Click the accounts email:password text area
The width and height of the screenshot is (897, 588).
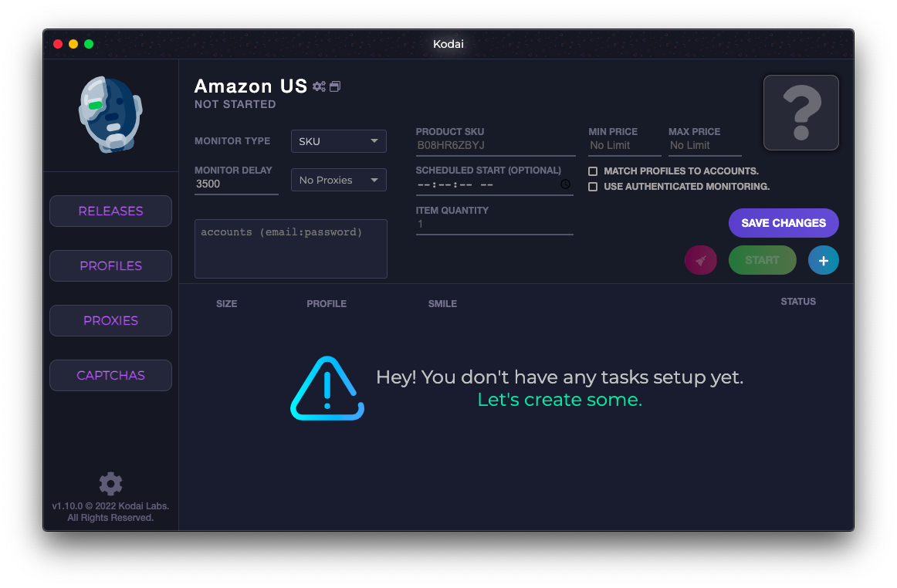(290, 248)
